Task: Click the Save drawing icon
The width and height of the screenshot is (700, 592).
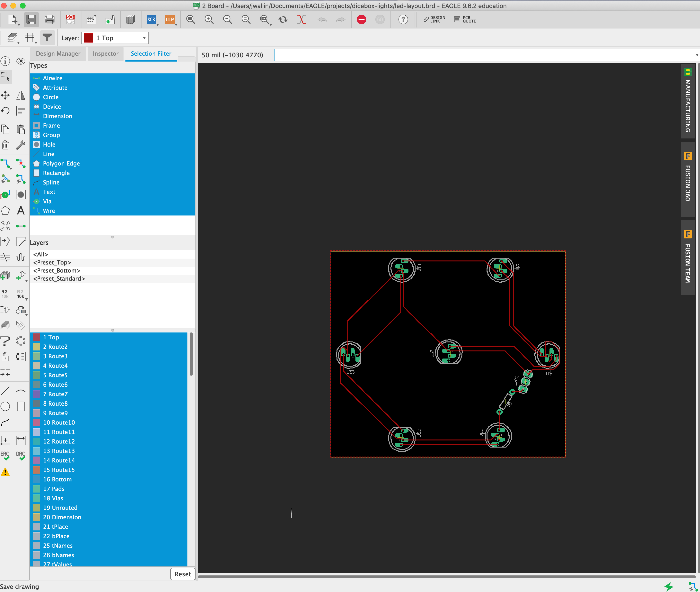Action: pyautogui.click(x=31, y=19)
